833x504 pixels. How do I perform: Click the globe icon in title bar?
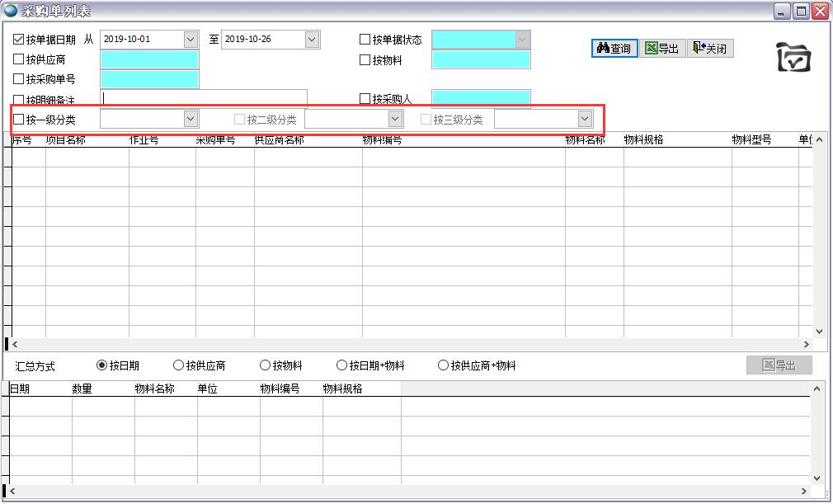11,11
